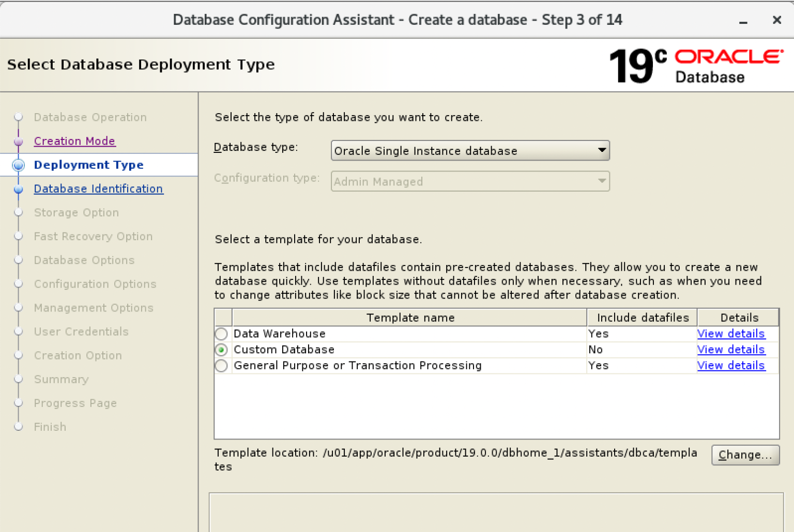Expand the Oracle Single Instance database selector arrow
The height and width of the screenshot is (532, 794).
coord(601,150)
